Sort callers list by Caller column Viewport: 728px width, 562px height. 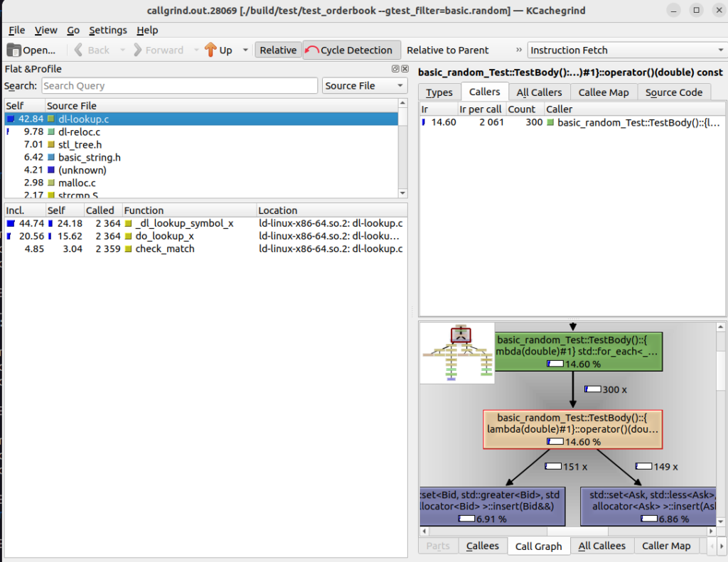634,109
